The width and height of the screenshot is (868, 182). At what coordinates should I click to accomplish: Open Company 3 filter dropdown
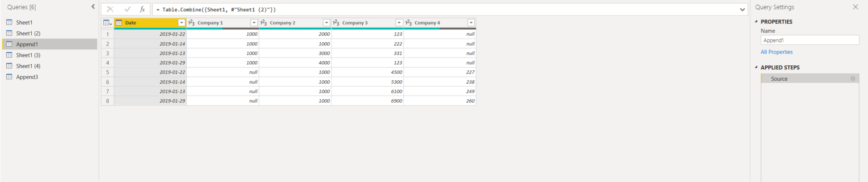click(399, 23)
